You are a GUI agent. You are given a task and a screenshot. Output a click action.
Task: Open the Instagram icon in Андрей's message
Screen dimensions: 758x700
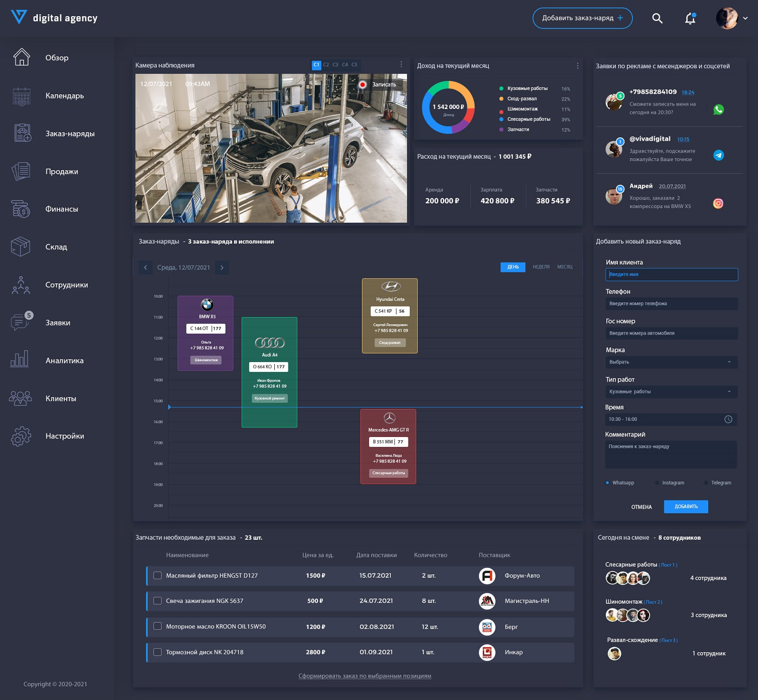click(x=718, y=203)
